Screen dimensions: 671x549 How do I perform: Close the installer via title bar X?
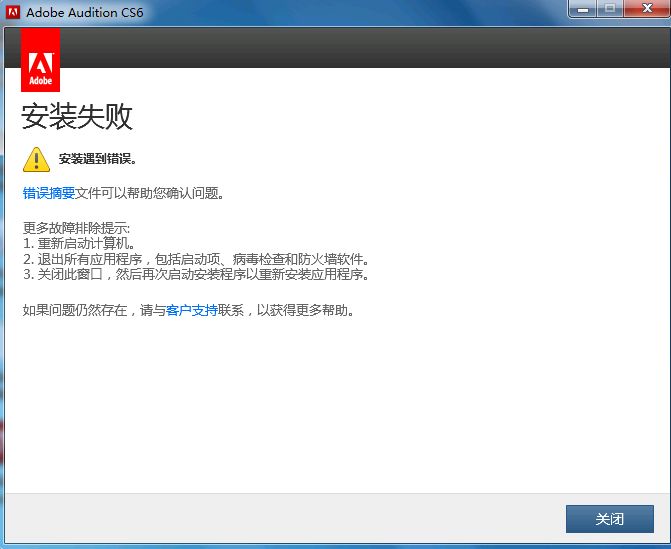coord(647,9)
